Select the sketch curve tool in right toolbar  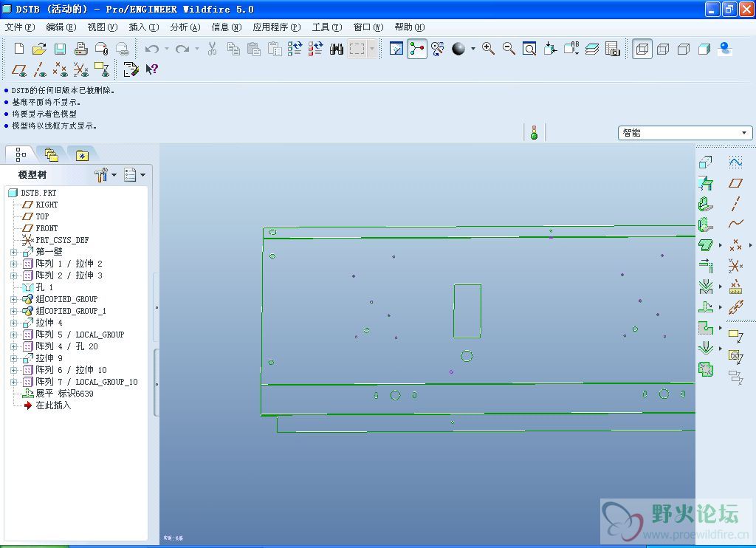[736, 162]
